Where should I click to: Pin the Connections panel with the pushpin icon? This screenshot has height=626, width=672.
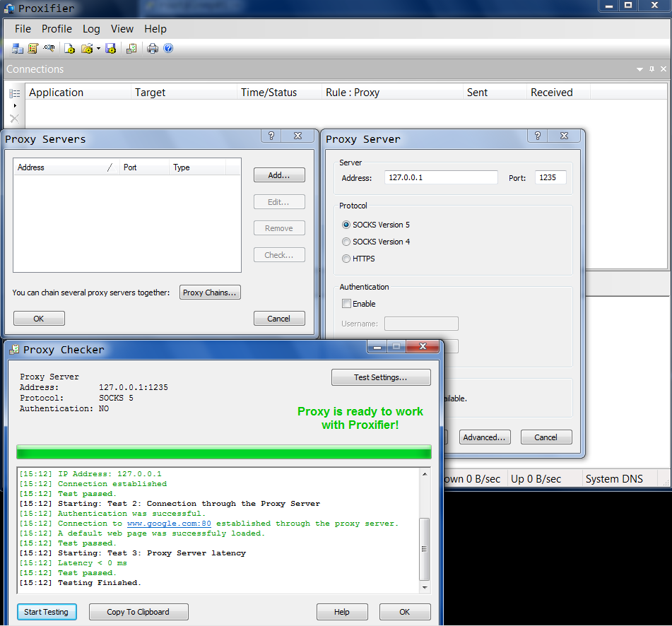coord(652,69)
